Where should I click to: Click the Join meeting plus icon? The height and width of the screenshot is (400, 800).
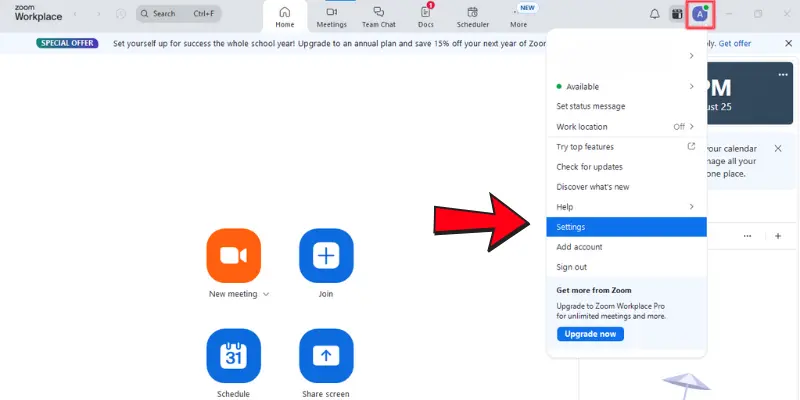click(326, 256)
